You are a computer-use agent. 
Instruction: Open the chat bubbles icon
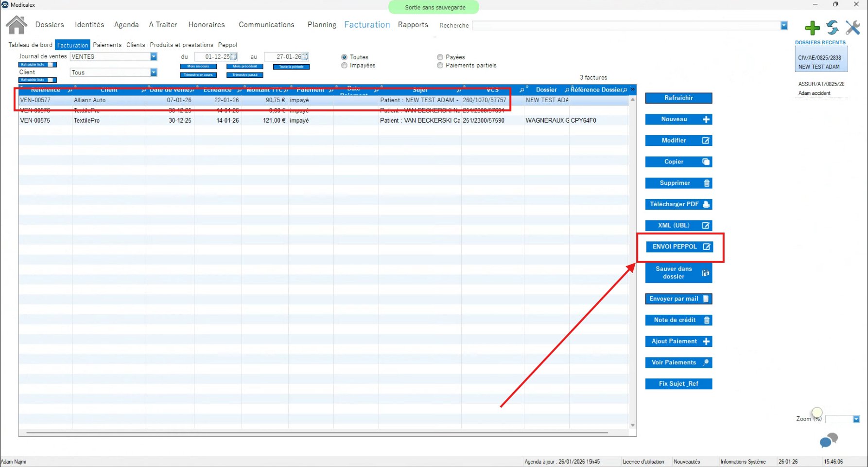829,440
